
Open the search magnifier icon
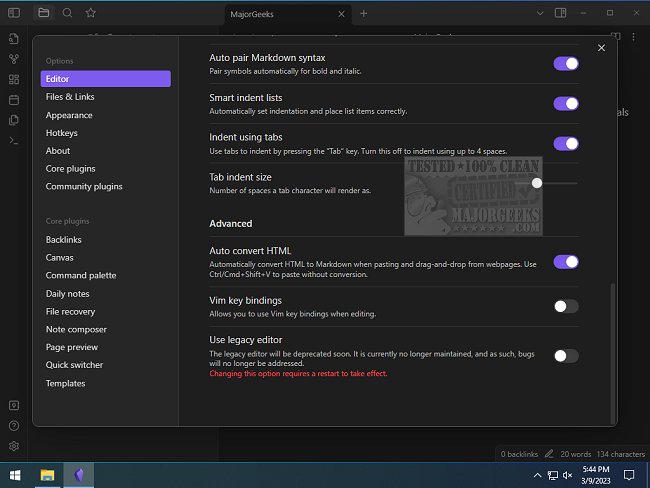(67, 13)
